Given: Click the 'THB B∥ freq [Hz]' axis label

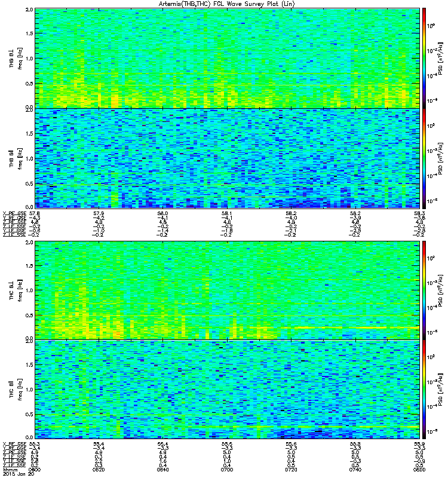Looking at the screenshot, I should click(x=16, y=158).
